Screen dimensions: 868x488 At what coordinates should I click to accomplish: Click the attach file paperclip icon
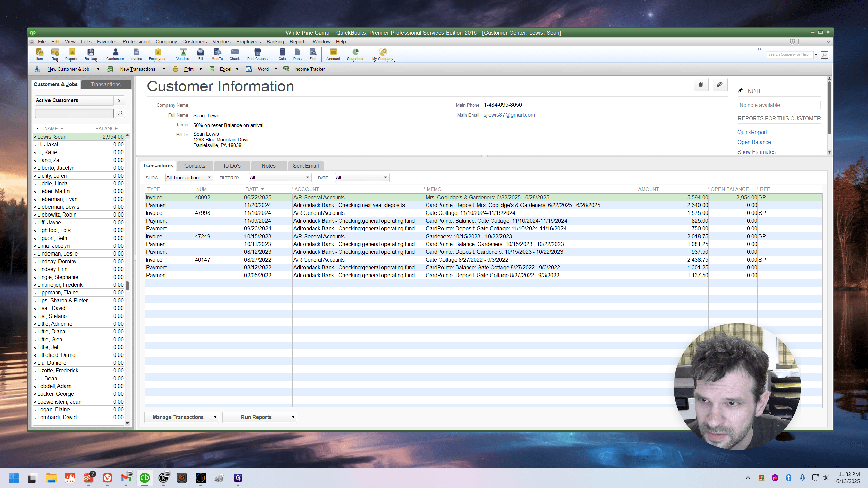pyautogui.click(x=701, y=85)
